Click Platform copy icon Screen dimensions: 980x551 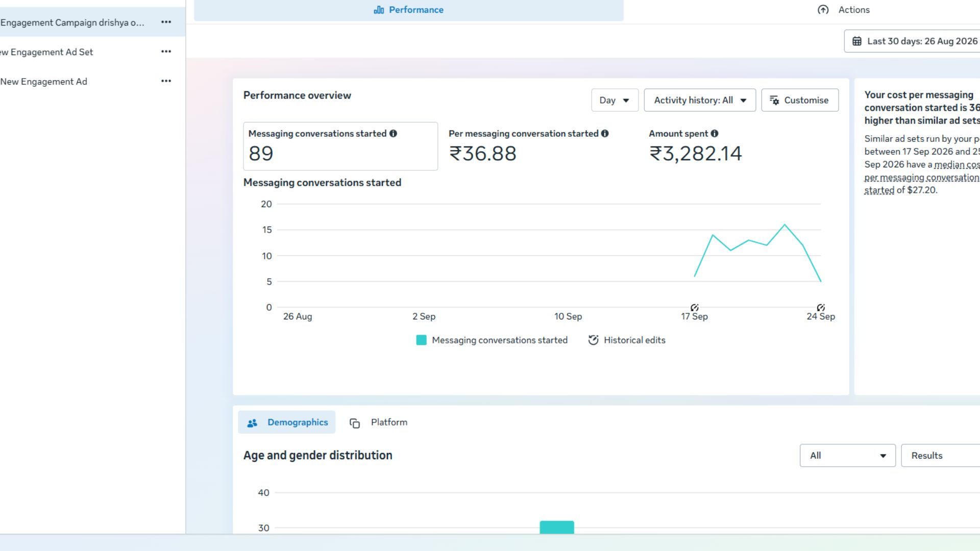coord(355,423)
